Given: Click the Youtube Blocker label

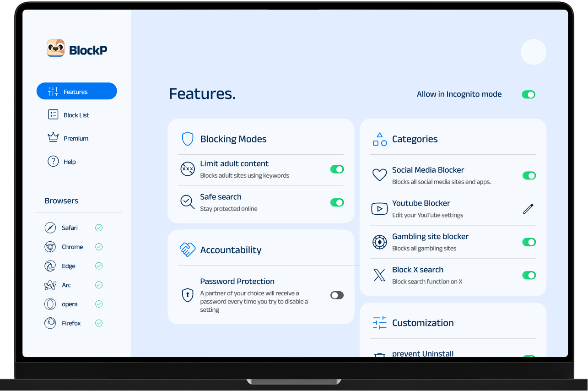Looking at the screenshot, I should coord(421,203).
